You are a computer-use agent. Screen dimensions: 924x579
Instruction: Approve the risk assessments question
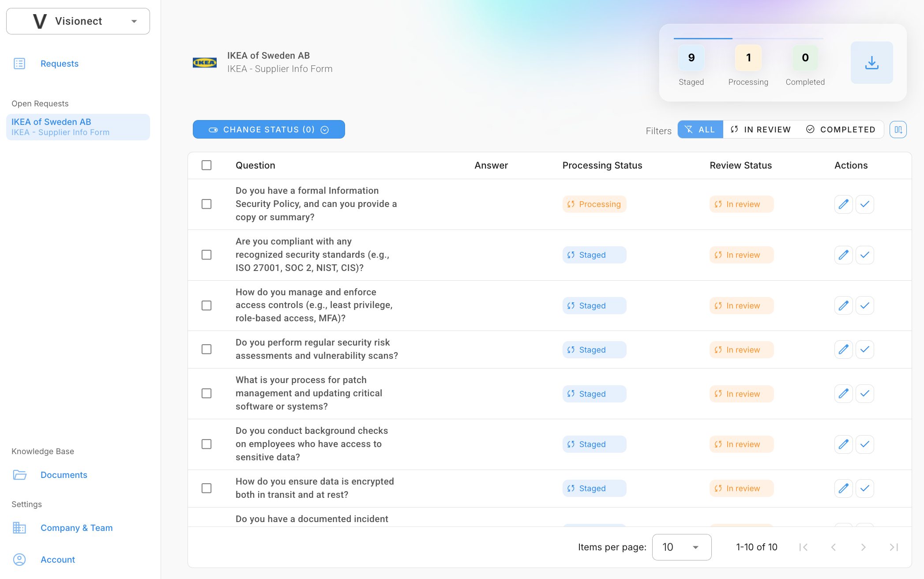(x=865, y=350)
